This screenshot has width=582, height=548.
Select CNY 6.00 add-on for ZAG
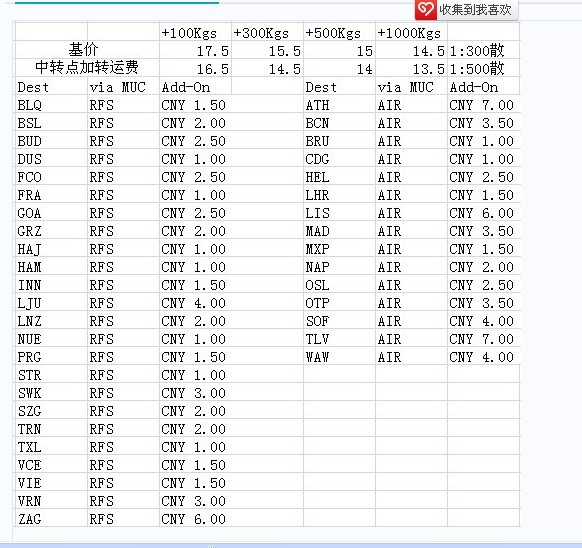[x=196, y=519]
